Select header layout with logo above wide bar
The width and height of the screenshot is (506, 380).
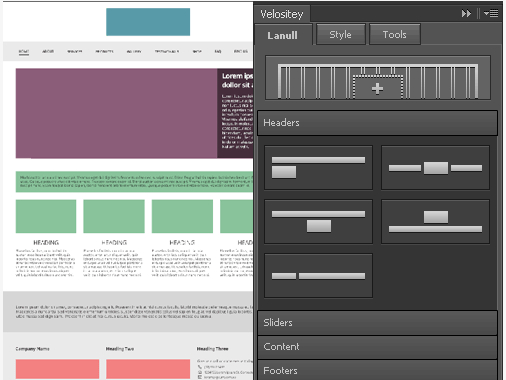pyautogui.click(x=435, y=222)
